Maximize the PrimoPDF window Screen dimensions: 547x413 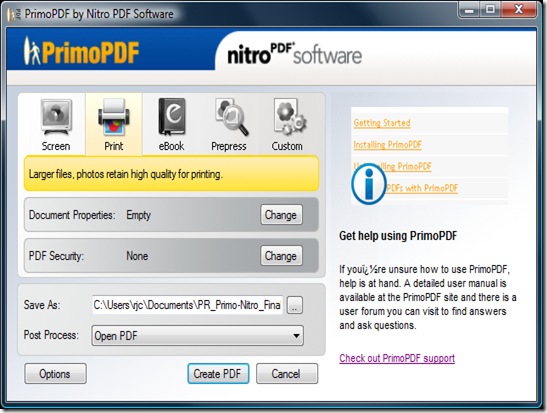(490, 10)
